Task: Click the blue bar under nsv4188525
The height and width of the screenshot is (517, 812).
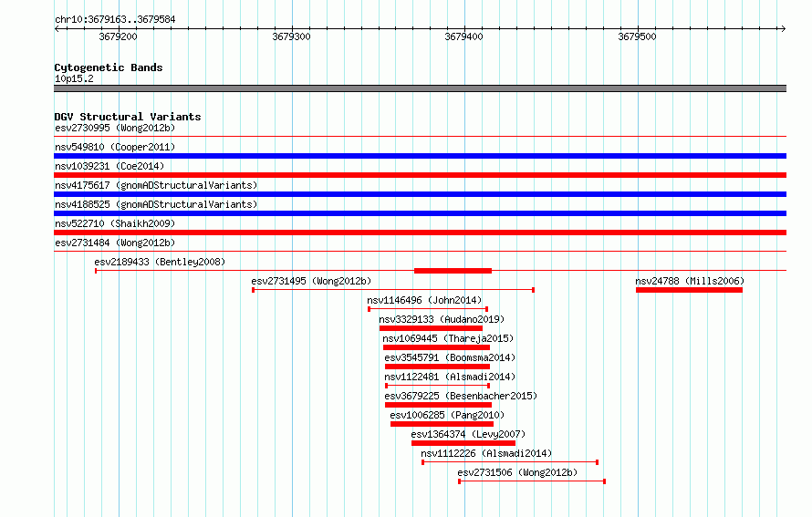Action: click(x=420, y=213)
